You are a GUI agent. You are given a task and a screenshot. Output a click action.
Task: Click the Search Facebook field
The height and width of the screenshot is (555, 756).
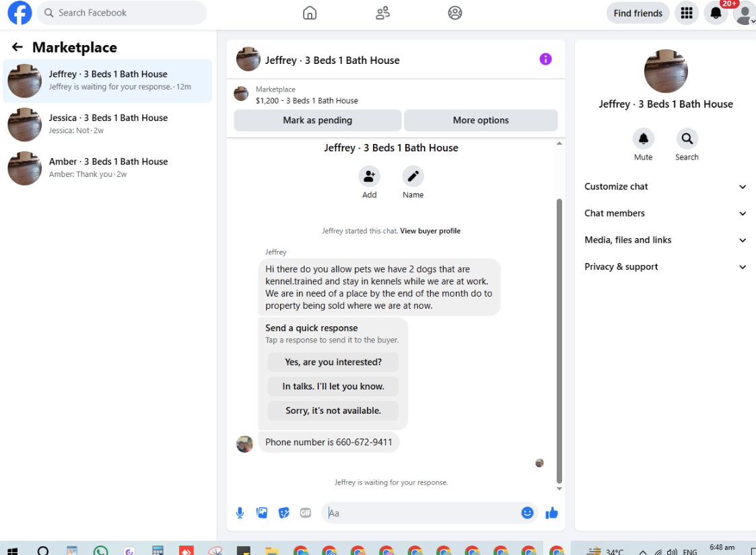(122, 13)
